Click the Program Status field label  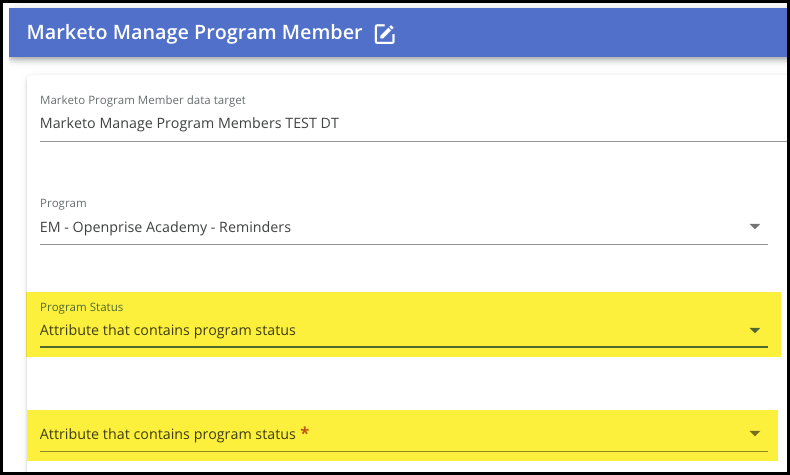pyautogui.click(x=82, y=307)
